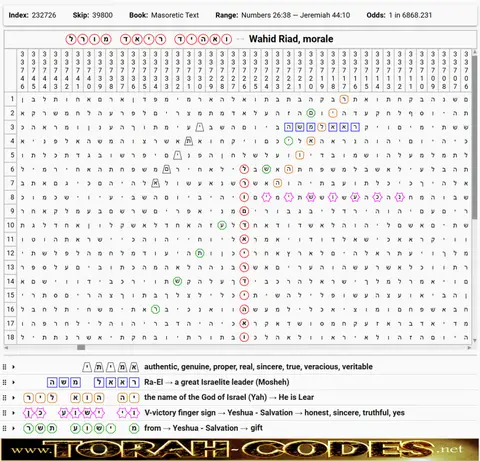The width and height of the screenshot is (480, 461).
Task: Click the 'Book: Masoretic Text' label
Action: tap(164, 15)
